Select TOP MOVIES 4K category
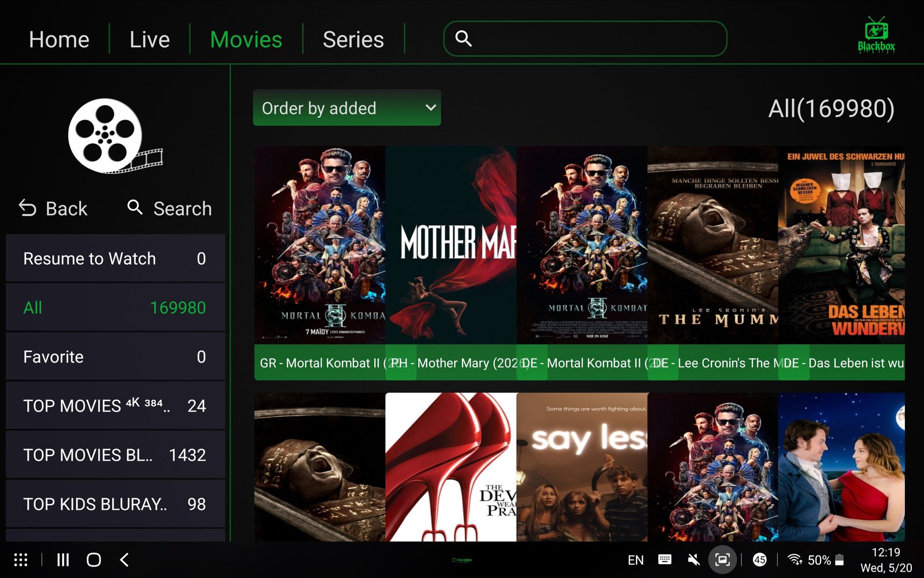 (x=115, y=406)
